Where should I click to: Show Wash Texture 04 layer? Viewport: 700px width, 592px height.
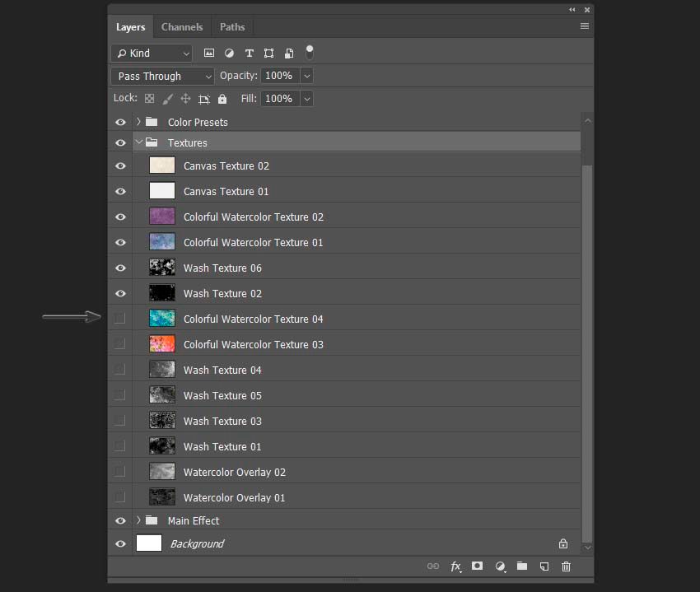click(119, 369)
